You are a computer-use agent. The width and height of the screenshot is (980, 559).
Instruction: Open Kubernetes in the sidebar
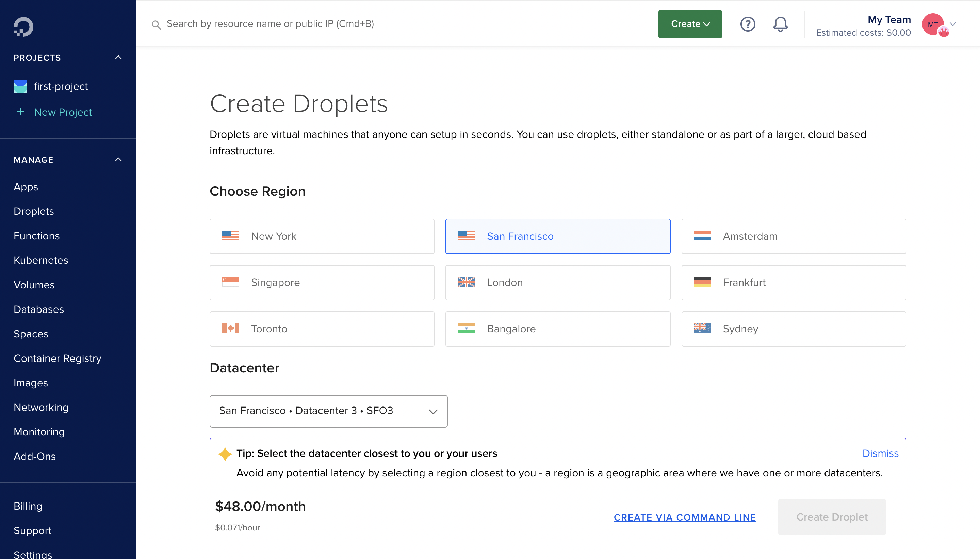click(41, 260)
